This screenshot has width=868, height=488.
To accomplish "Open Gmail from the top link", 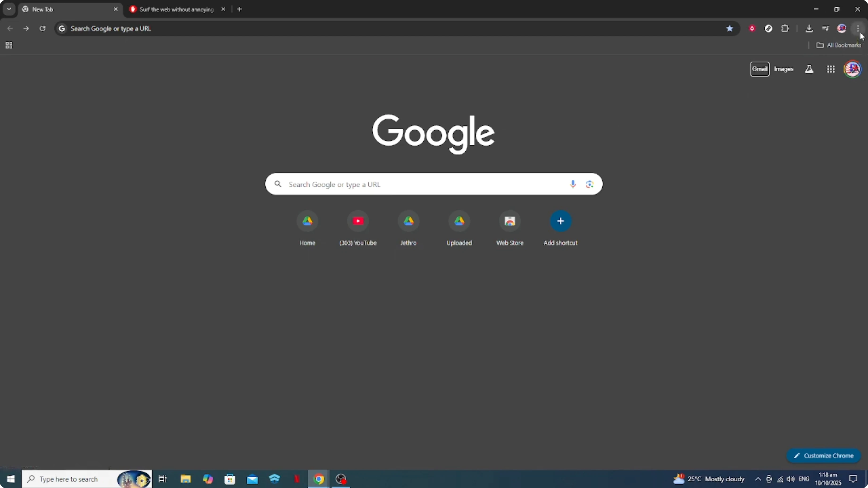I will click(x=760, y=69).
